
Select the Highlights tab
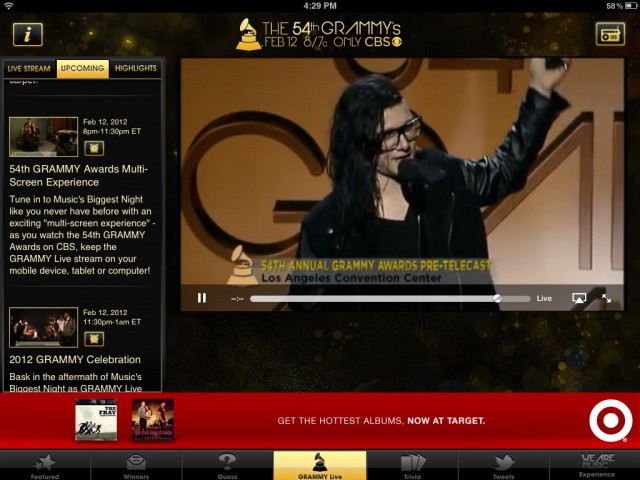pos(135,69)
